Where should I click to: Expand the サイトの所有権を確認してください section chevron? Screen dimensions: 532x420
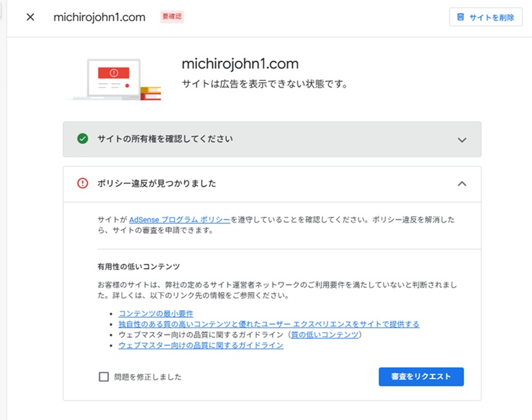462,140
